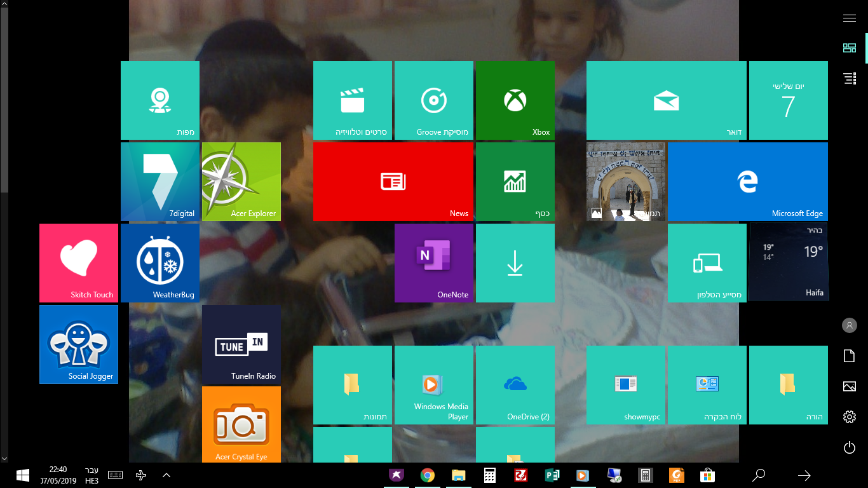Click the Power button icon
This screenshot has height=488, width=868.
pyautogui.click(x=850, y=447)
